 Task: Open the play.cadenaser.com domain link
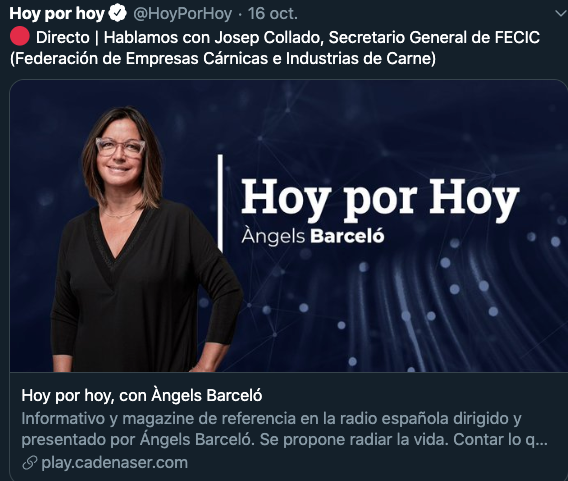(x=114, y=463)
